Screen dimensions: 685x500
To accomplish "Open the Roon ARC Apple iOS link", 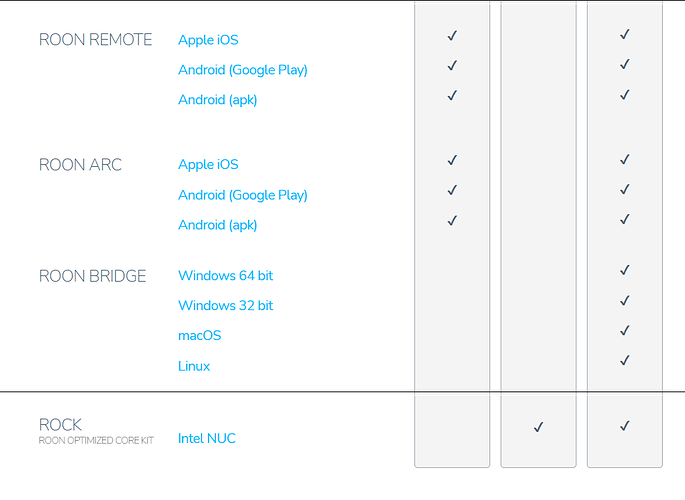I will pyautogui.click(x=208, y=165).
